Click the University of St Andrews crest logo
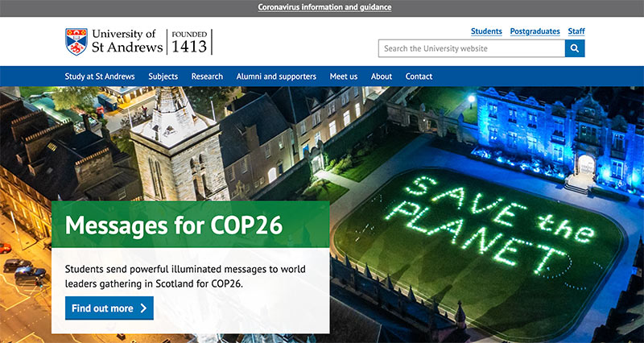Viewport: 644px width, 343px height. (76, 42)
